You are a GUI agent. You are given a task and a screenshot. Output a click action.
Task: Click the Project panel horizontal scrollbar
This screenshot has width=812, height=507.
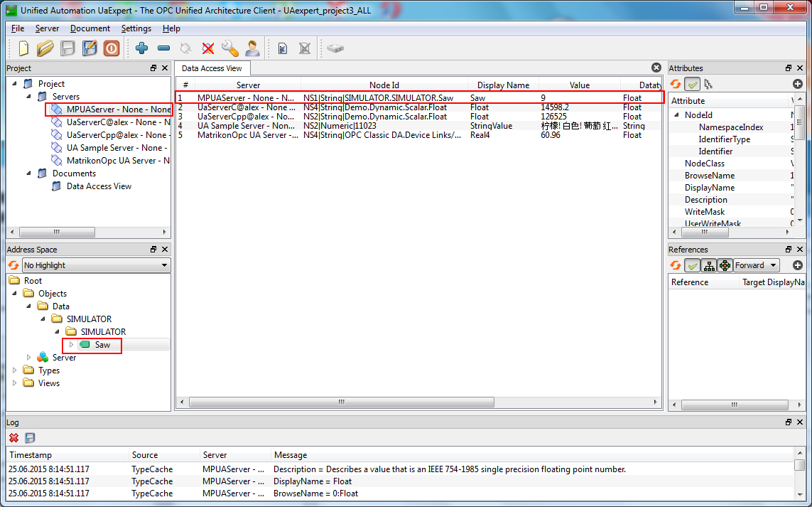57,232
